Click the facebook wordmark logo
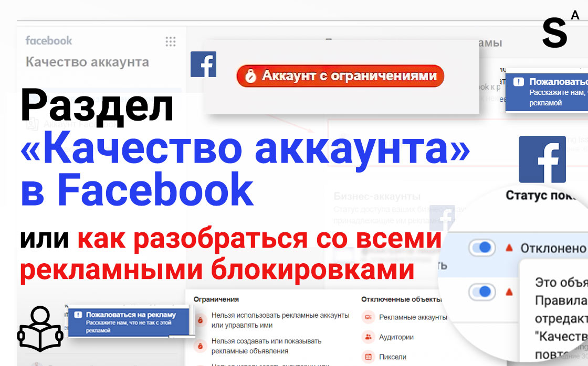The height and width of the screenshot is (366, 588). 49,40
